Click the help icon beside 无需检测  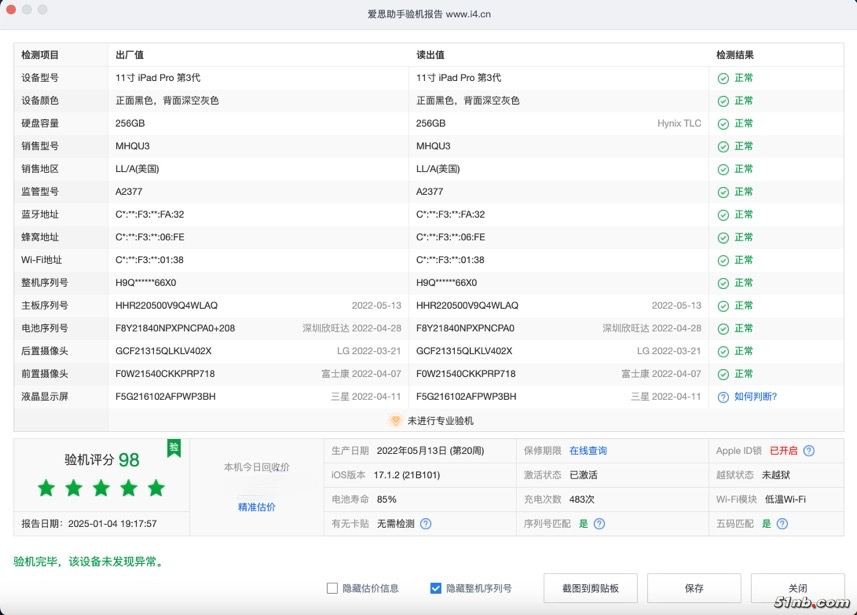pos(426,523)
